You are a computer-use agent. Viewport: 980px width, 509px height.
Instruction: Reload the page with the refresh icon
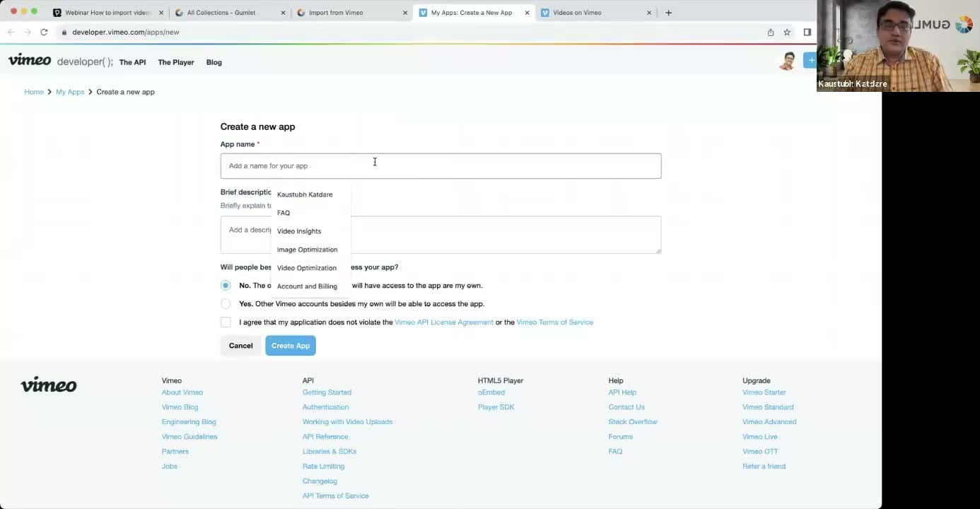(x=44, y=32)
